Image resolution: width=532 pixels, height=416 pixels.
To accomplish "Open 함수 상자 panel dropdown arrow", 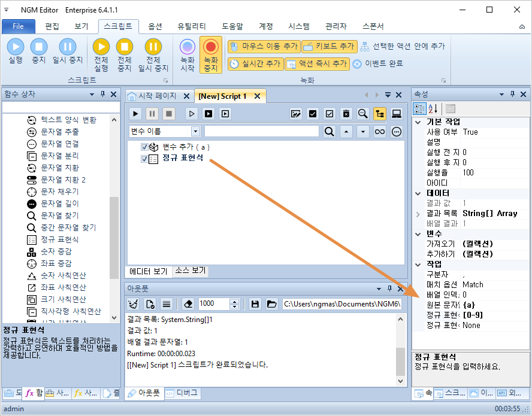I will [92, 94].
